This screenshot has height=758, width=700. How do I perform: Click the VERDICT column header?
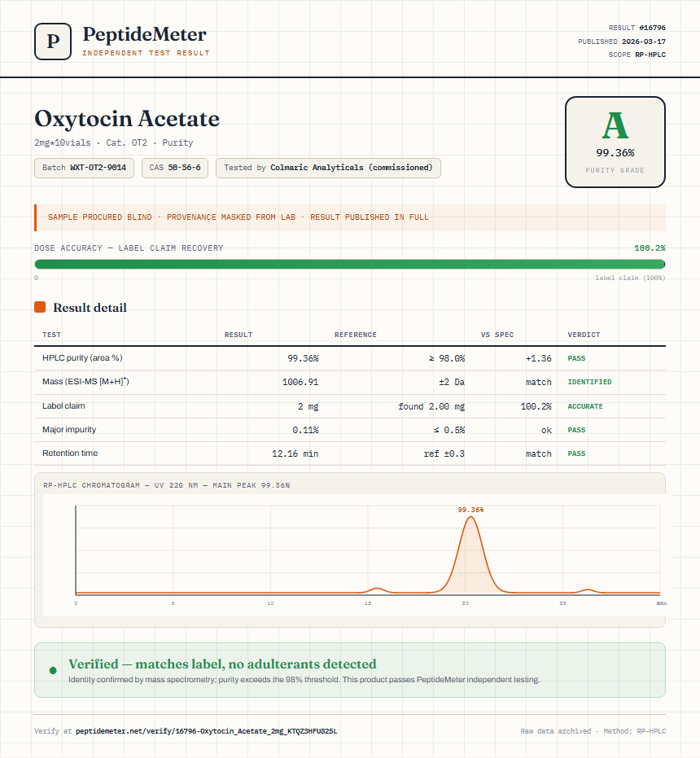584,335
